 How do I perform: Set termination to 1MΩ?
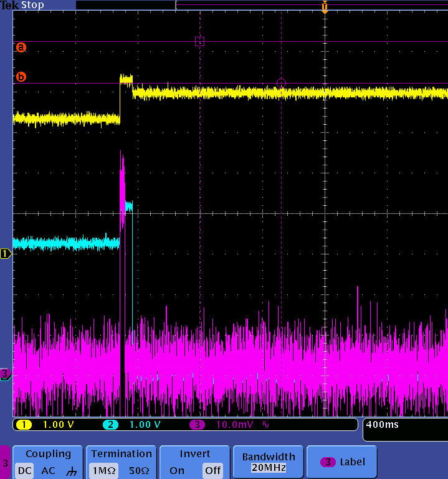[x=104, y=470]
